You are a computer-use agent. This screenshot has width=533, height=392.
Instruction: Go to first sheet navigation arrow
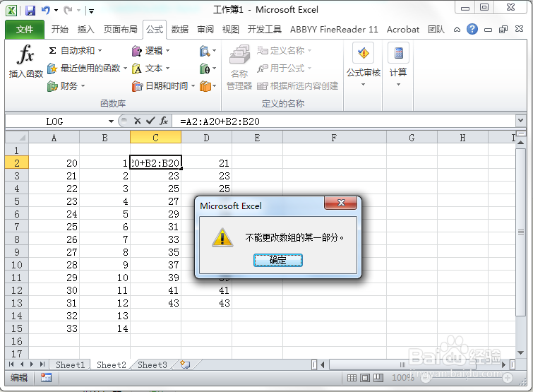[x=11, y=364]
